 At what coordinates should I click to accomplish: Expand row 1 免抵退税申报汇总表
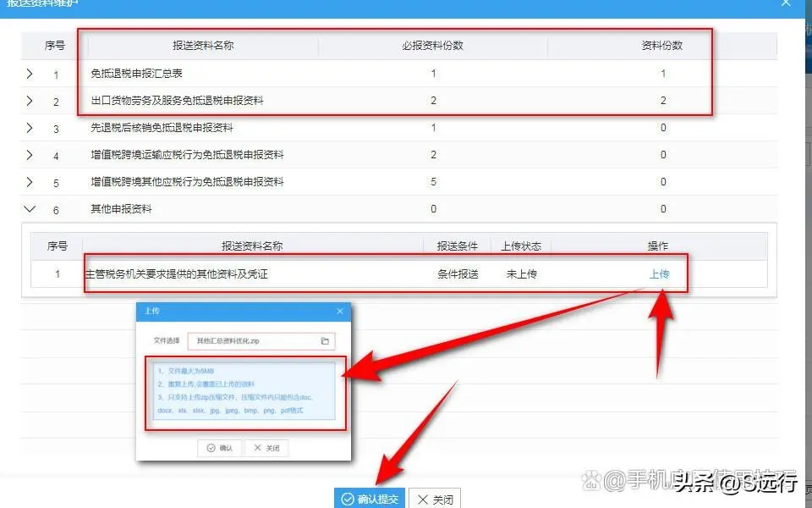click(30, 75)
